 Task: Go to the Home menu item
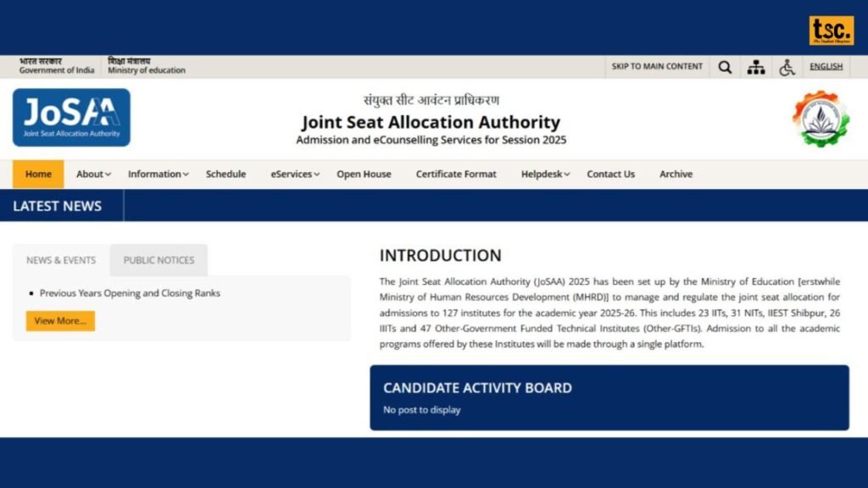[x=38, y=174]
